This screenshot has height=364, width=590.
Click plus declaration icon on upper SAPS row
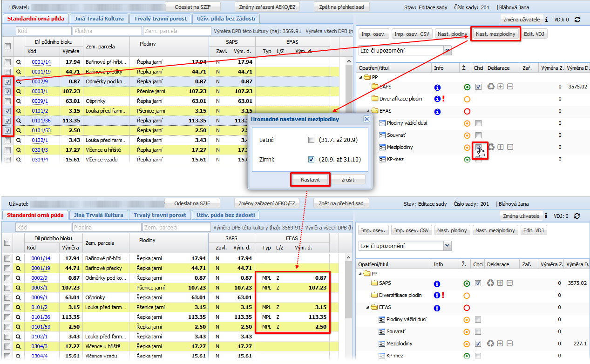pyautogui.click(x=501, y=87)
